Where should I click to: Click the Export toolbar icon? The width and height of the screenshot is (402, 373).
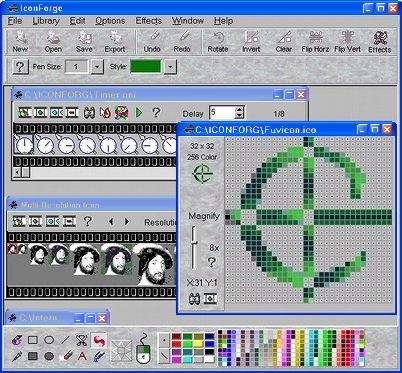click(x=115, y=42)
